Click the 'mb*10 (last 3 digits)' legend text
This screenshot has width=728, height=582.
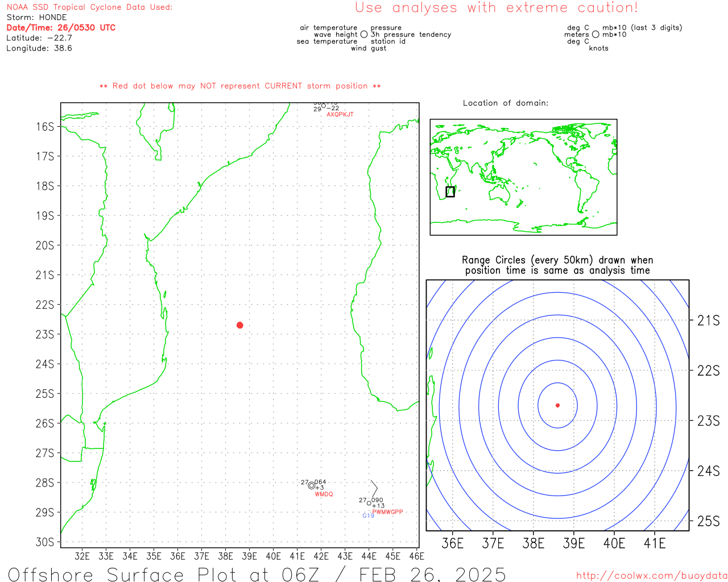(642, 28)
